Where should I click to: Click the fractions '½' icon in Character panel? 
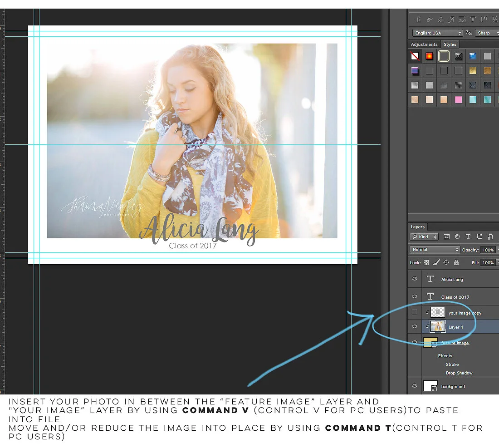tap(494, 20)
